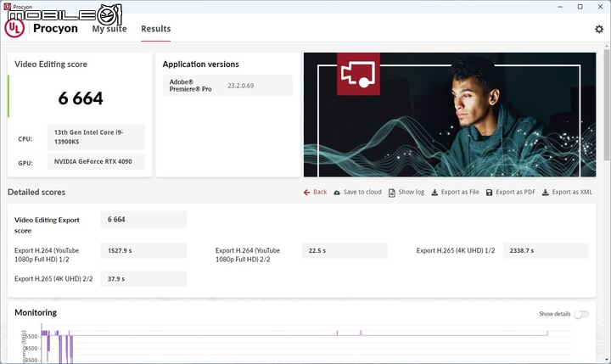Click the GPU value NVIDIA GeForce RTX 4090
The width and height of the screenshot is (611, 364).
(96, 161)
